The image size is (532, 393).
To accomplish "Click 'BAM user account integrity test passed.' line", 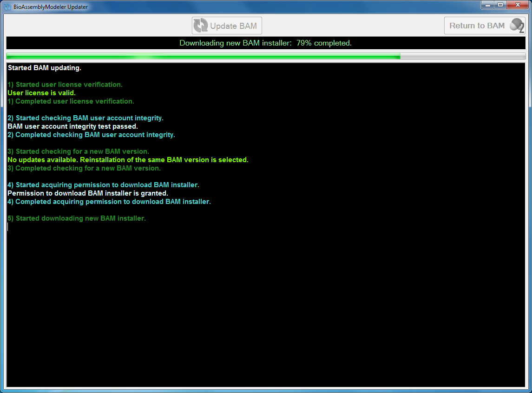I will (x=72, y=126).
